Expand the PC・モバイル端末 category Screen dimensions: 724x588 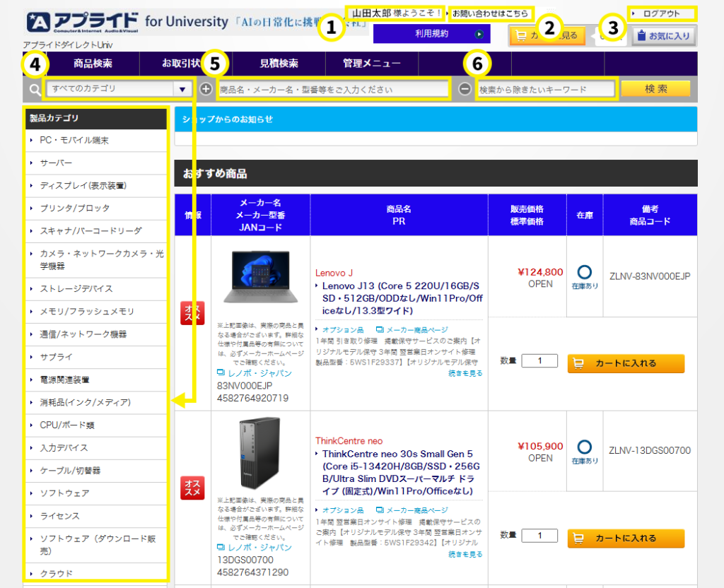(74, 141)
